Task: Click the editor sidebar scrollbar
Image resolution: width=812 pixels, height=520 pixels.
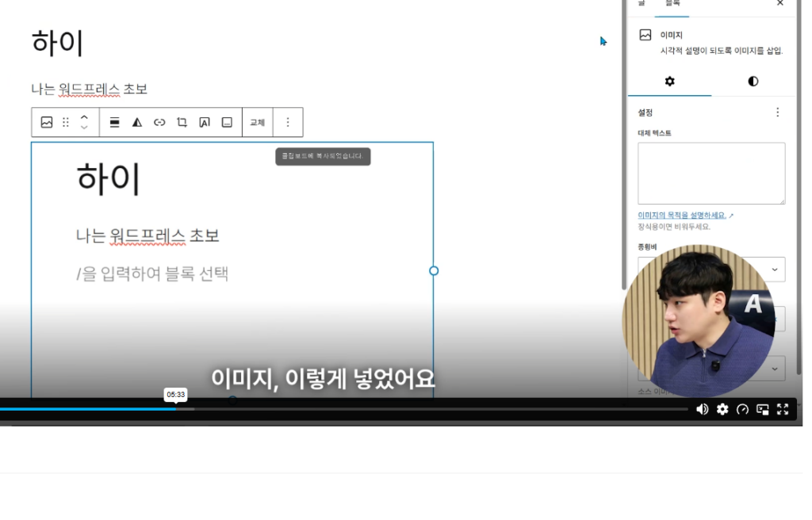Action: coord(624,145)
